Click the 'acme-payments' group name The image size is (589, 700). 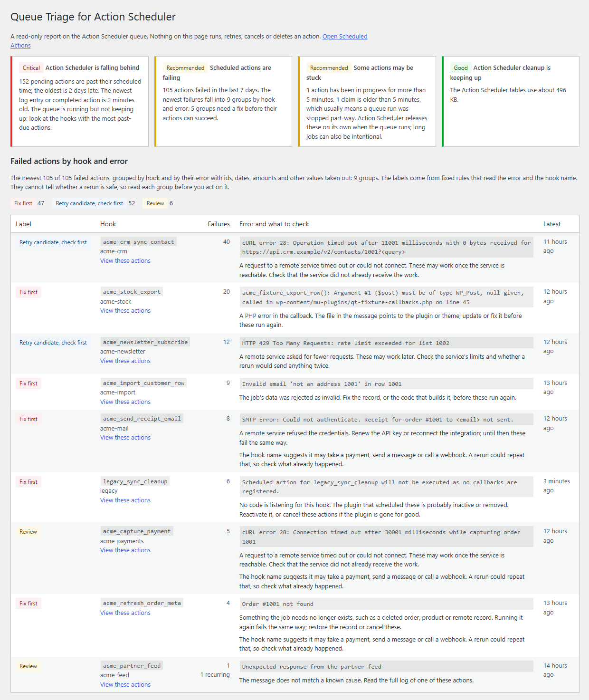(x=122, y=541)
